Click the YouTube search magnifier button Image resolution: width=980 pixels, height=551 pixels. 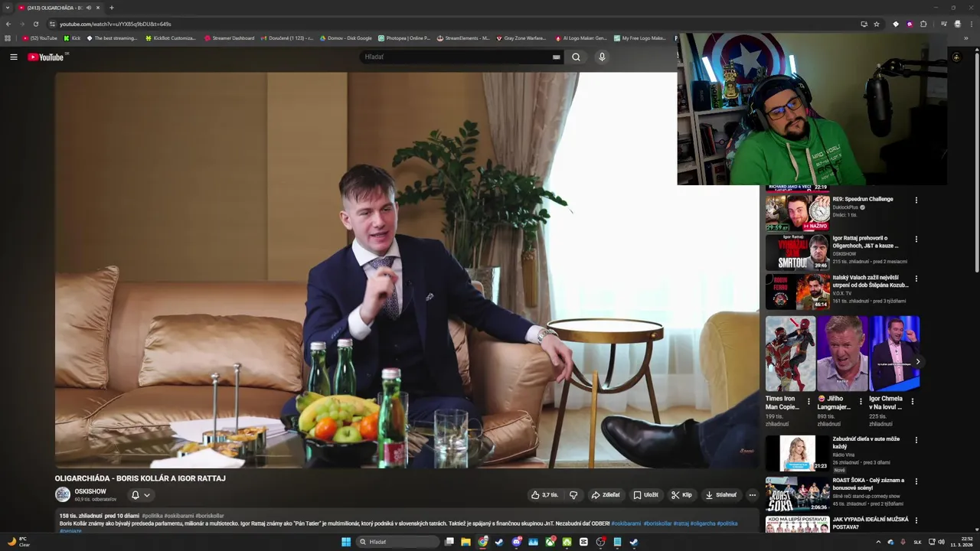point(576,57)
